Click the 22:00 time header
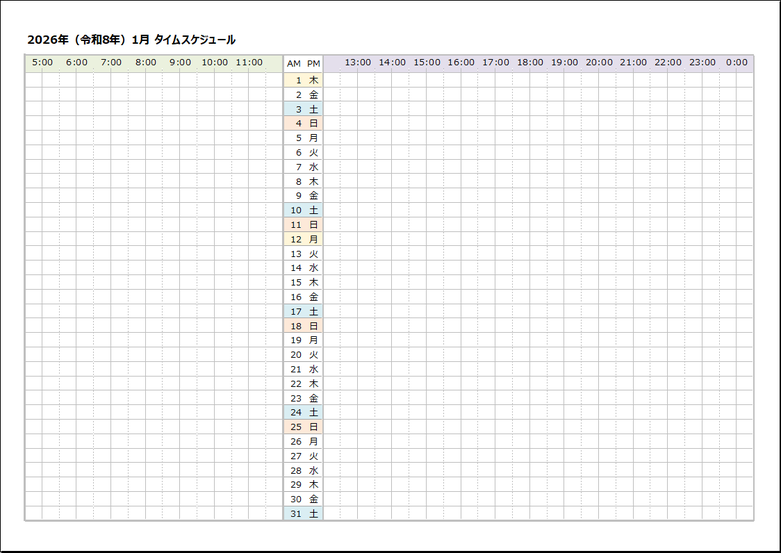The image size is (781, 553). pyautogui.click(x=668, y=63)
